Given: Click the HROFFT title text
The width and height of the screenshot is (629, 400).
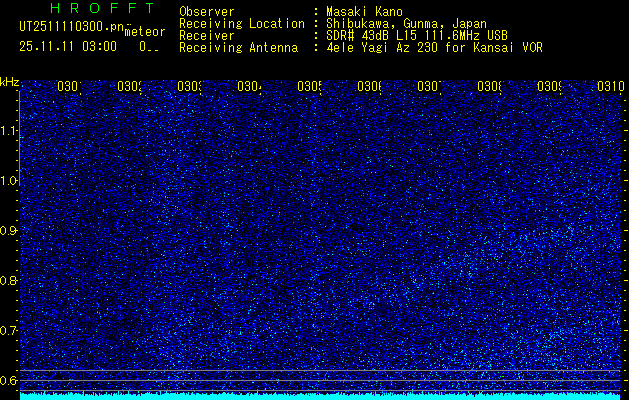Looking at the screenshot, I should click(x=102, y=8).
